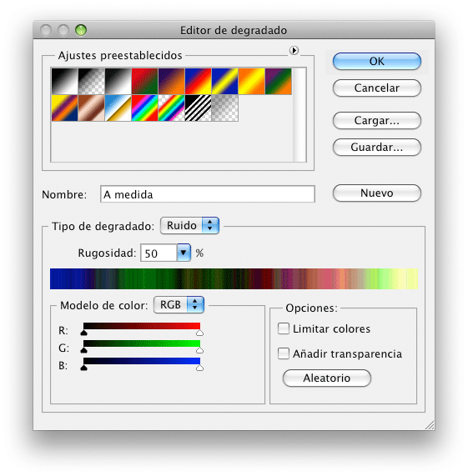Expand the Rugosidad percentage dropdown arrow

[x=184, y=253]
